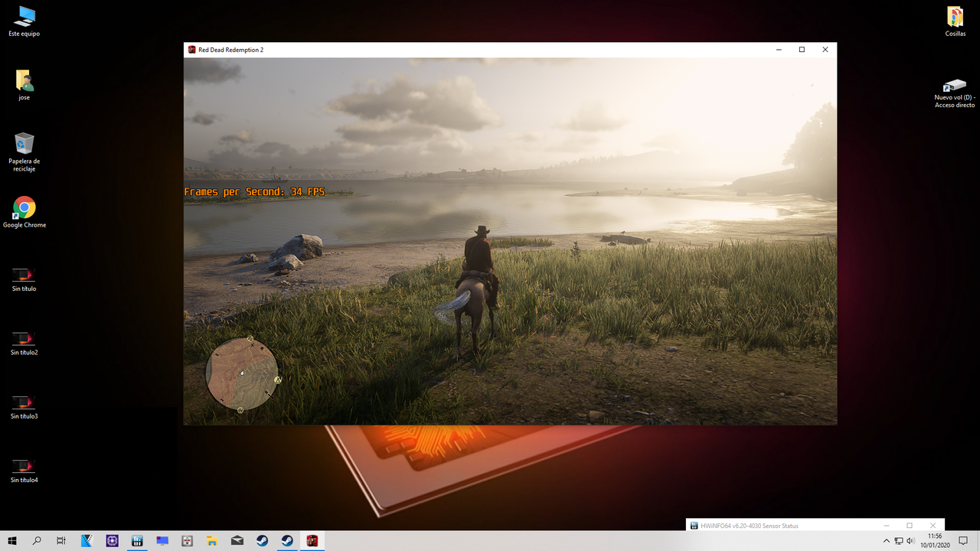Show hidden system tray icons
Viewport: 980px width, 551px height.
tap(887, 541)
